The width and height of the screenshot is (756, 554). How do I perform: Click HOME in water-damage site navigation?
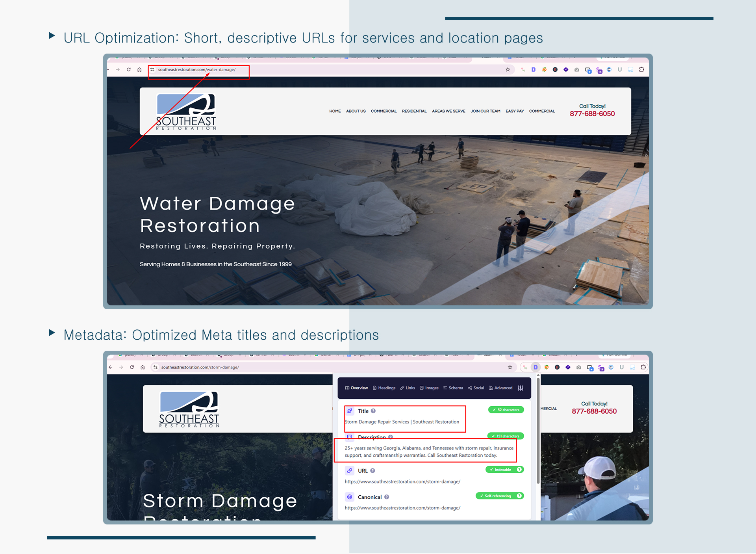click(x=335, y=111)
